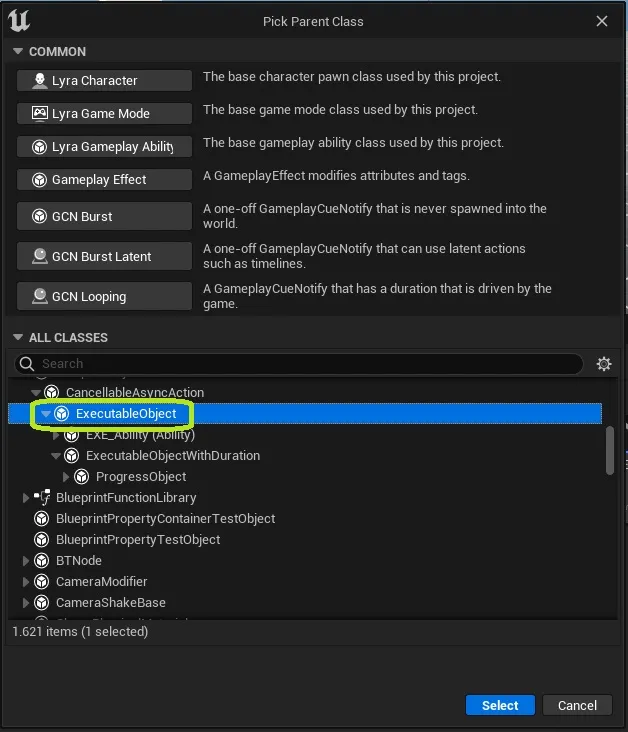Confirm with the Select button
Screen dimensions: 628x732
click(x=500, y=705)
